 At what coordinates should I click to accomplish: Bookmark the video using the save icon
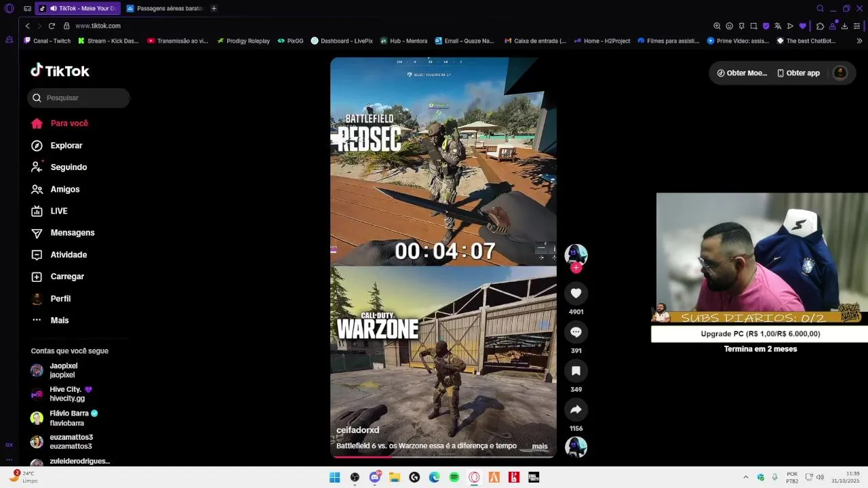pyautogui.click(x=576, y=371)
